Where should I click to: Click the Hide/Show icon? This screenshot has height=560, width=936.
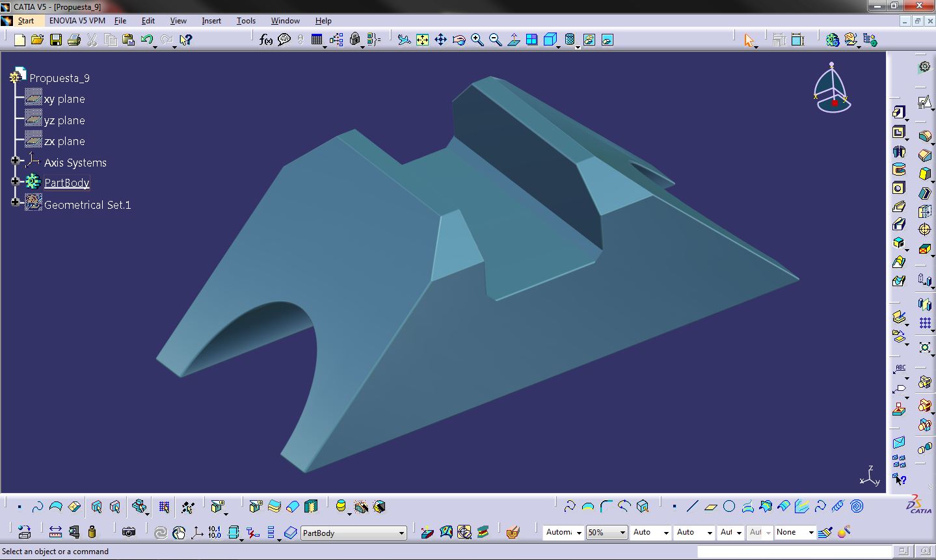tap(589, 40)
